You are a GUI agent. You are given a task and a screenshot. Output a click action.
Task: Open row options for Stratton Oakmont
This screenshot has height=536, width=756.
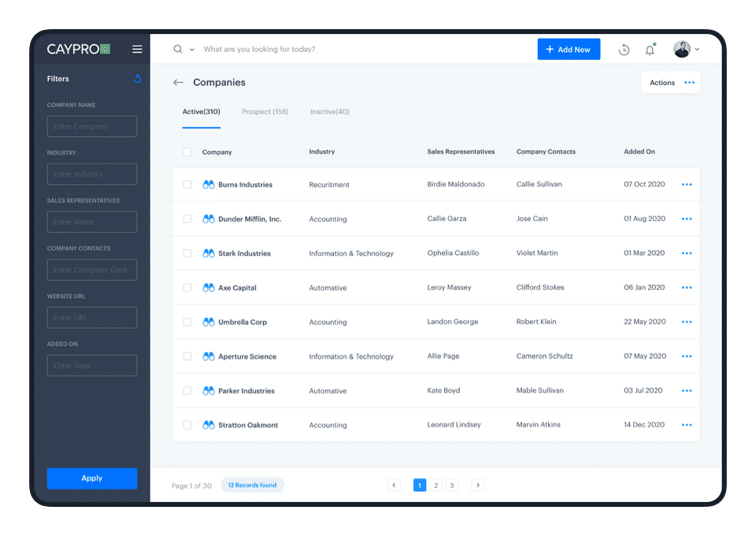tap(687, 425)
